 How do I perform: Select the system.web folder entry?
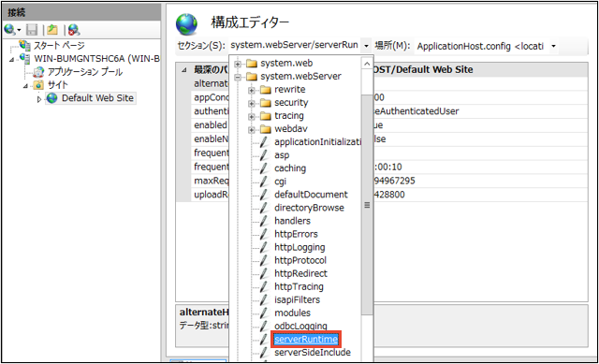[286, 63]
